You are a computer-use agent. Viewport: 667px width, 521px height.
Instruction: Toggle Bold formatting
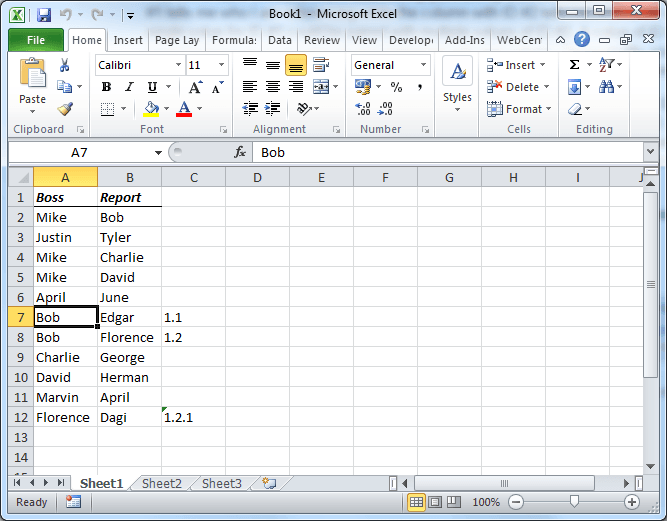pyautogui.click(x=106, y=87)
